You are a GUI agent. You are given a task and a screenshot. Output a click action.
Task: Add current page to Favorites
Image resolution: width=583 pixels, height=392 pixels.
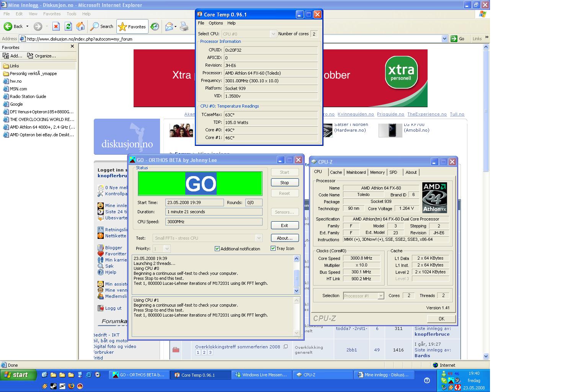click(13, 56)
